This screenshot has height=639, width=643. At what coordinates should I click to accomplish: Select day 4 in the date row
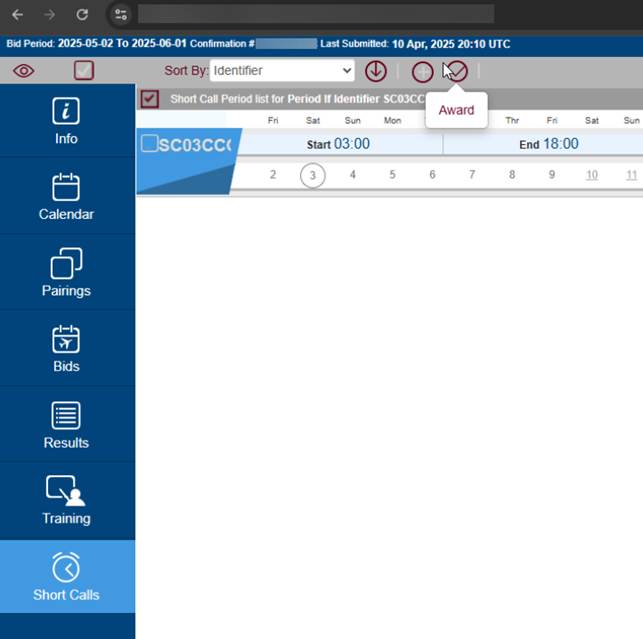coord(352,175)
